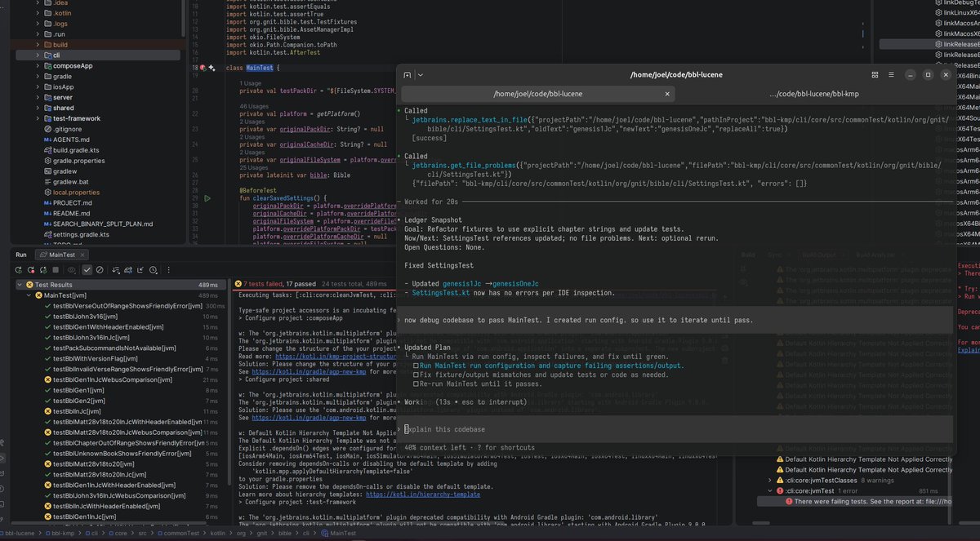Expand the shared module folder
980x541 pixels.
pos(38,108)
